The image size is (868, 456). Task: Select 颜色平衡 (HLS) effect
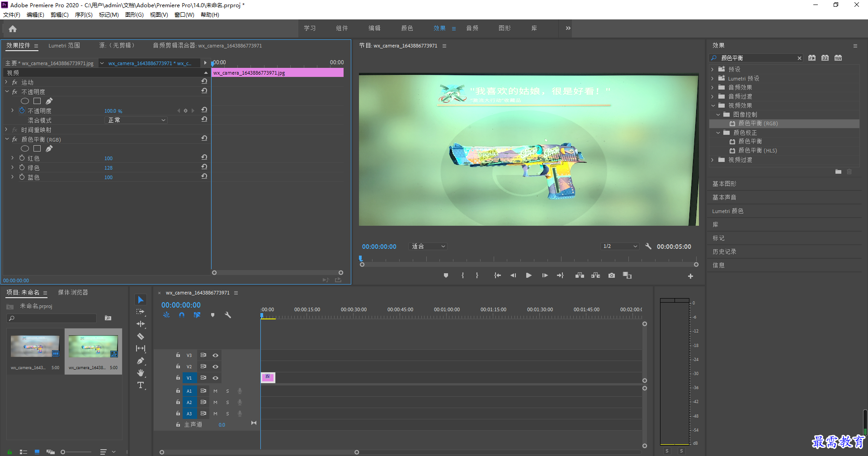757,151
